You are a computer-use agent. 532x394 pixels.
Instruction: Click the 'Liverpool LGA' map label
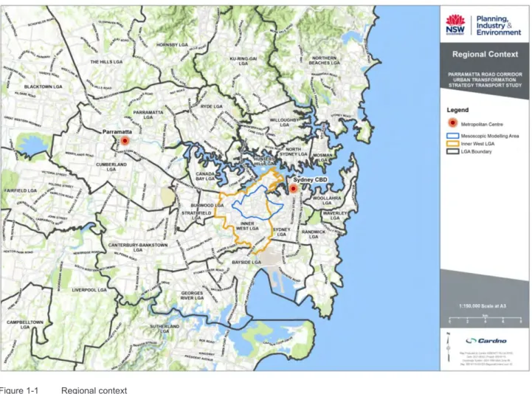pyautogui.click(x=89, y=290)
